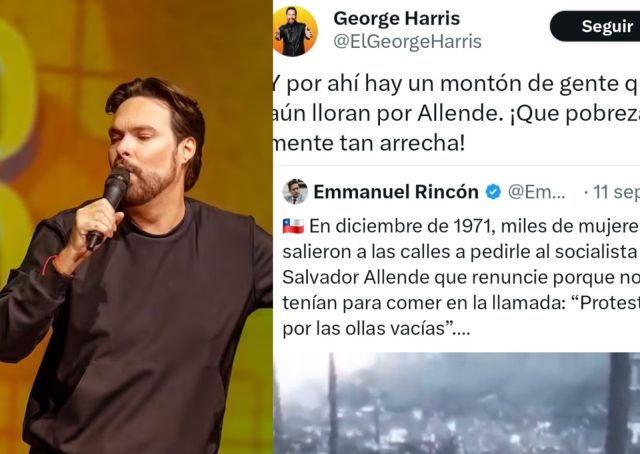The height and width of the screenshot is (454, 640).
Task: Click the blue verified badge
Action: tap(493, 191)
